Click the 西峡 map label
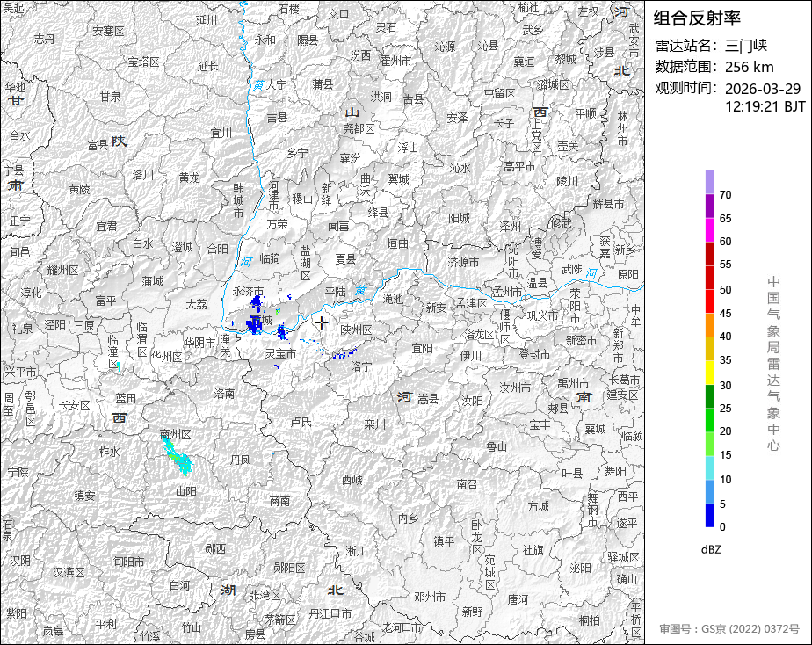The height and width of the screenshot is (645, 812). click(352, 479)
